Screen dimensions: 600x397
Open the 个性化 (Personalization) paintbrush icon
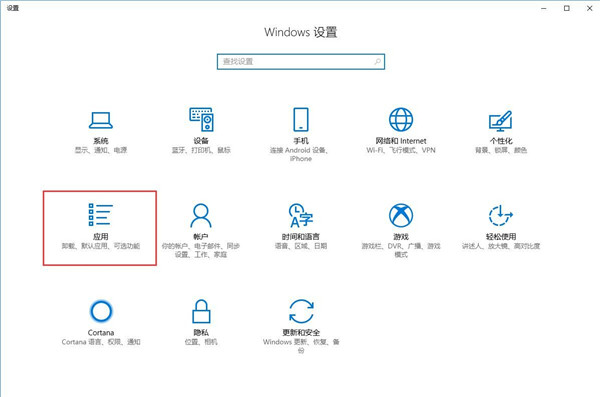pyautogui.click(x=501, y=120)
